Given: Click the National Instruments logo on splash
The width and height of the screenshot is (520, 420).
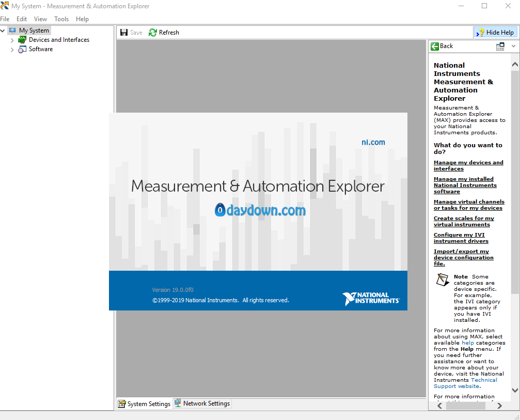Looking at the screenshot, I should click(371, 298).
